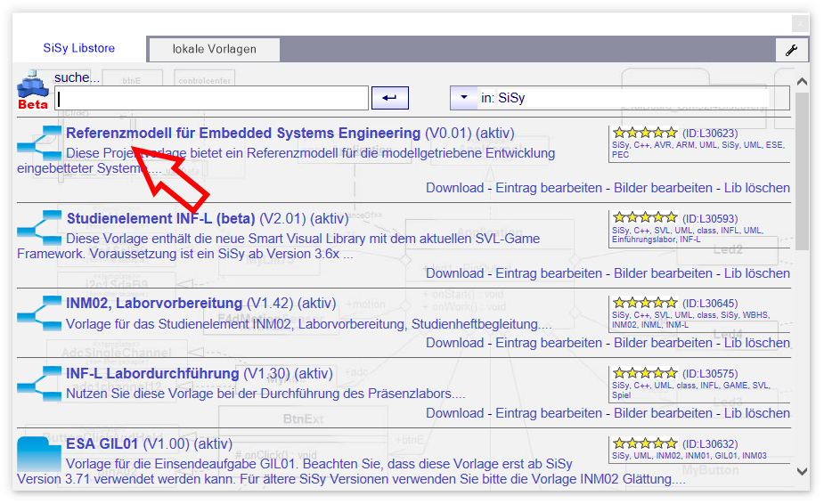
Task: Click Eintrag bearbeiten for INF-L Labordurchführung
Action: pos(549,413)
